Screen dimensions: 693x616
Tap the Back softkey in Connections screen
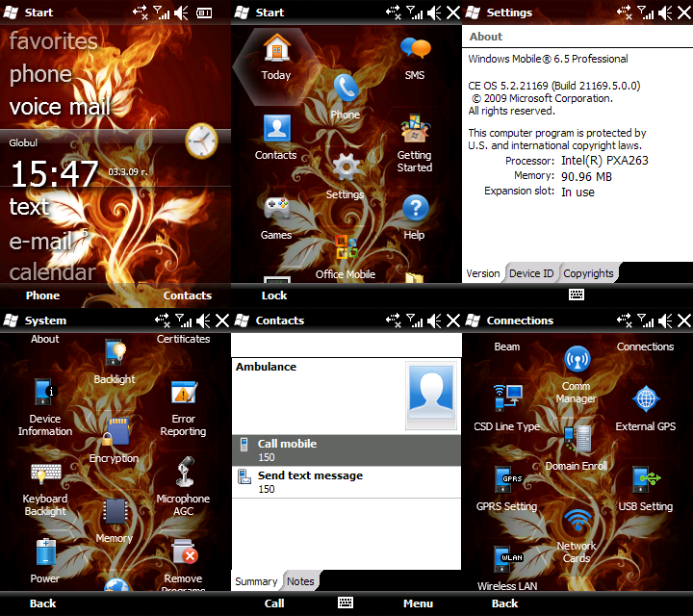[504, 603]
